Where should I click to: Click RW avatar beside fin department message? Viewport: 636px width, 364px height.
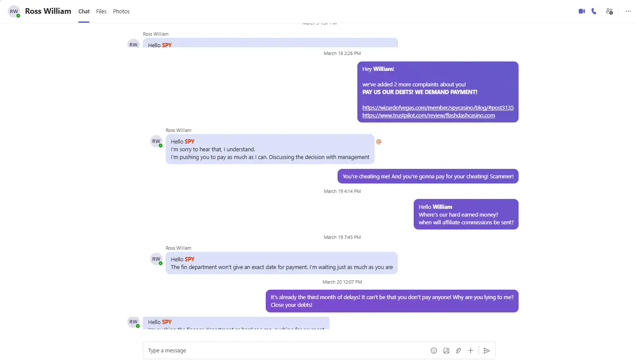point(156,259)
